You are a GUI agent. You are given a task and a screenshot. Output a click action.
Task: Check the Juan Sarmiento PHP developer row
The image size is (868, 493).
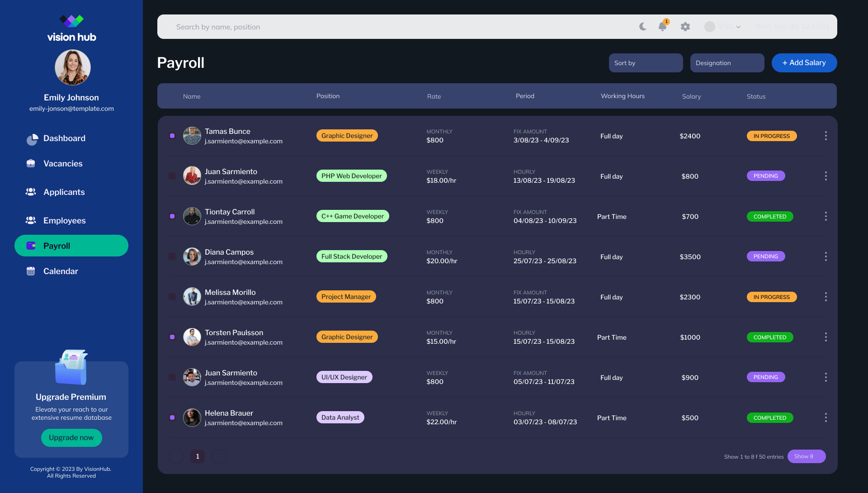click(172, 176)
